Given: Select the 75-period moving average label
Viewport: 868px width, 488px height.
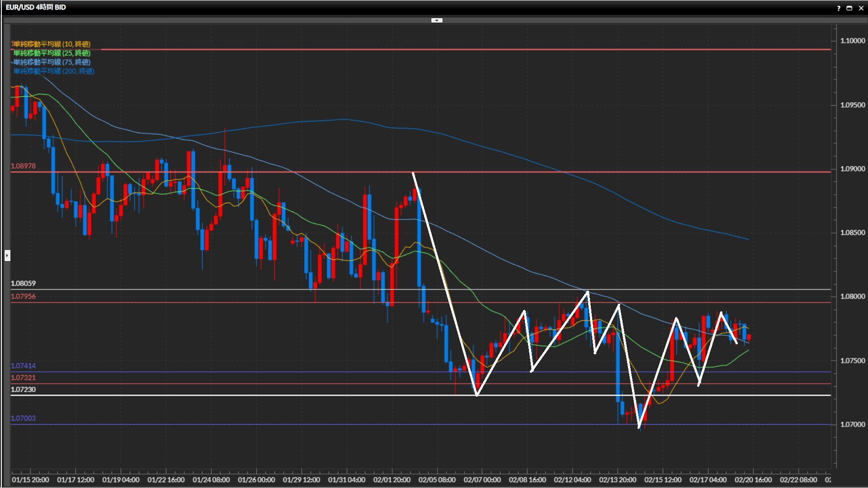Looking at the screenshot, I should (52, 62).
